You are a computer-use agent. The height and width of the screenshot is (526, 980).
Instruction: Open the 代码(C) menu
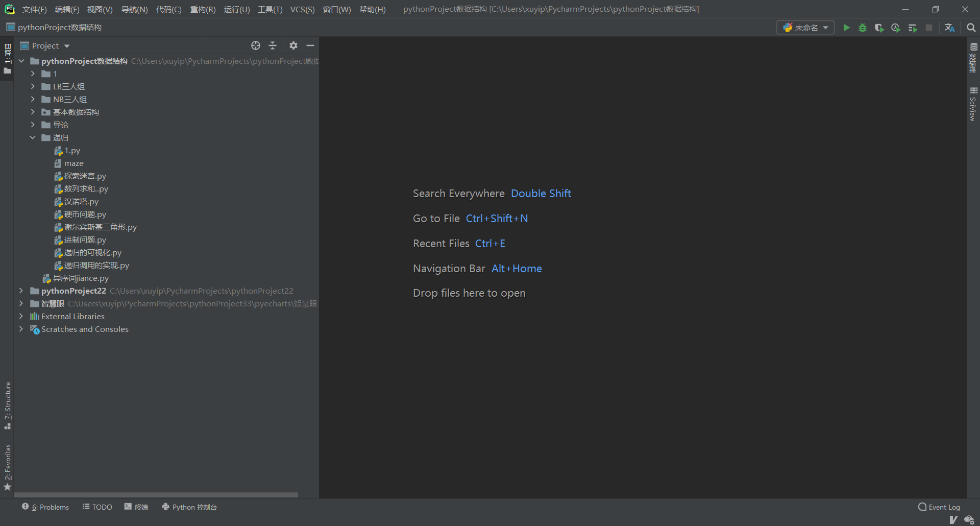point(168,10)
